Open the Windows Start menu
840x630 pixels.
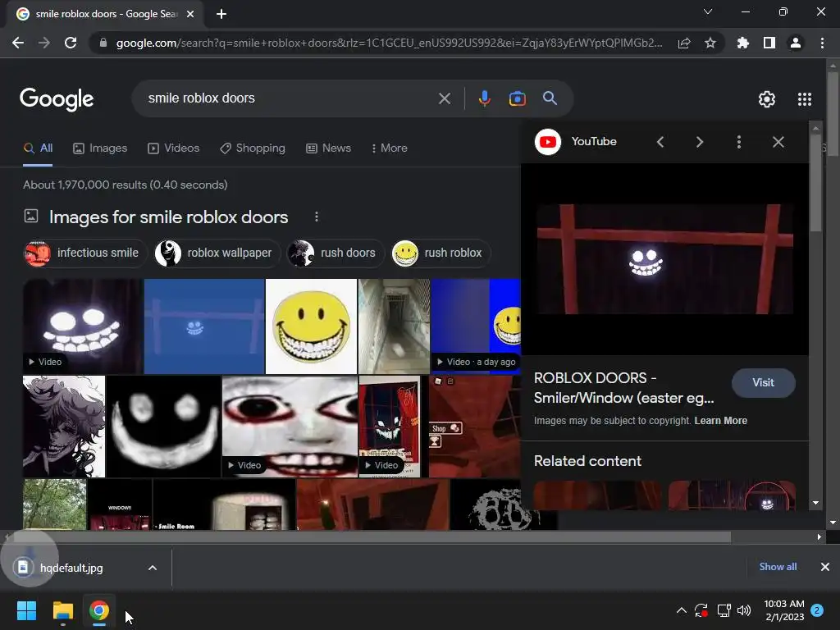pyautogui.click(x=26, y=610)
